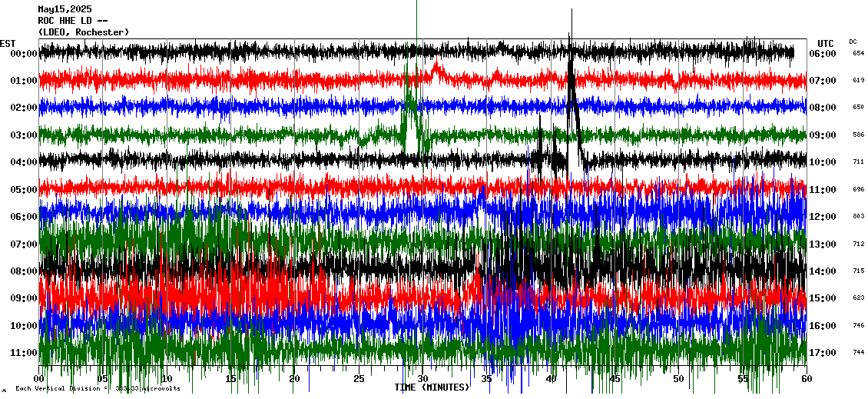Click the DC value 623

pyautogui.click(x=858, y=298)
